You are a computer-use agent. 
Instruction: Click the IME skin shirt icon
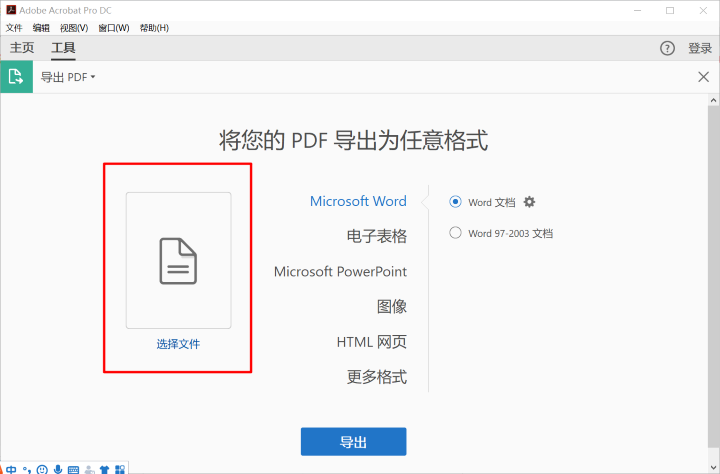(104, 468)
